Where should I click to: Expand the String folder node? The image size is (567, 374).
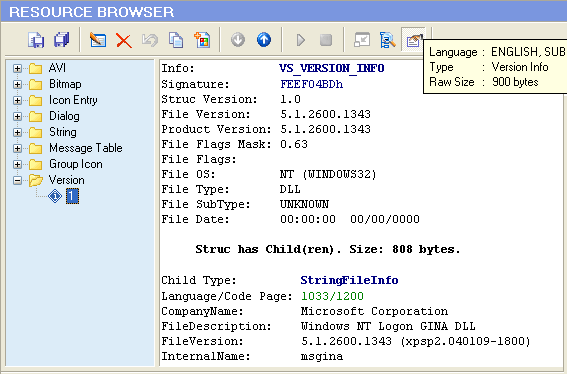(x=17, y=132)
